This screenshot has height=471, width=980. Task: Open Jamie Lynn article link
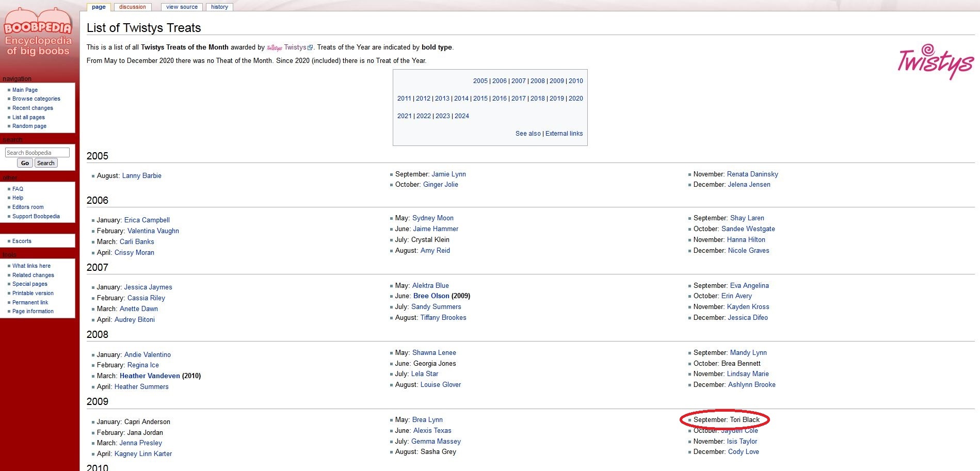(x=448, y=174)
